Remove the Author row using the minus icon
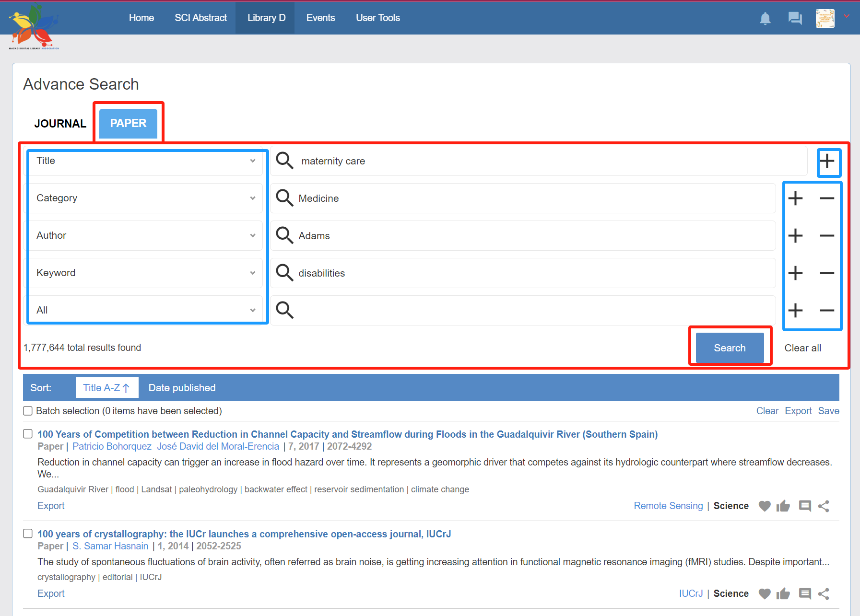Screen dimensions: 860x616 point(827,236)
